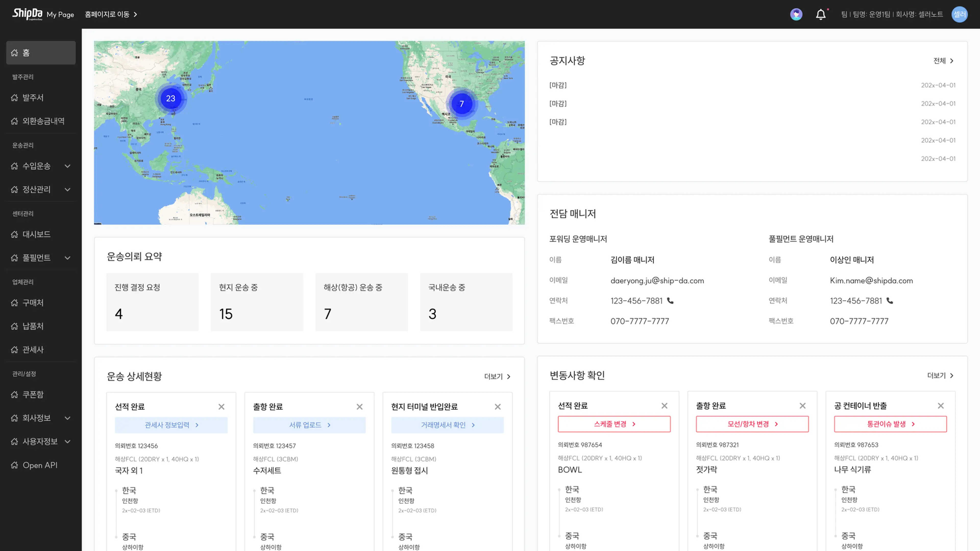Open the 셀러 user profile badge
Viewport: 980px width, 551px height.
tap(960, 15)
